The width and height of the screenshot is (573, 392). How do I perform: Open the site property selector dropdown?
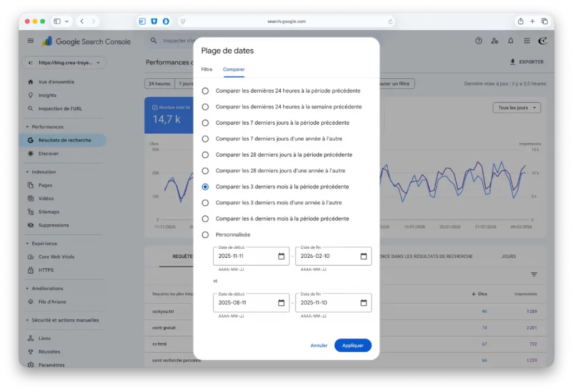coord(63,63)
